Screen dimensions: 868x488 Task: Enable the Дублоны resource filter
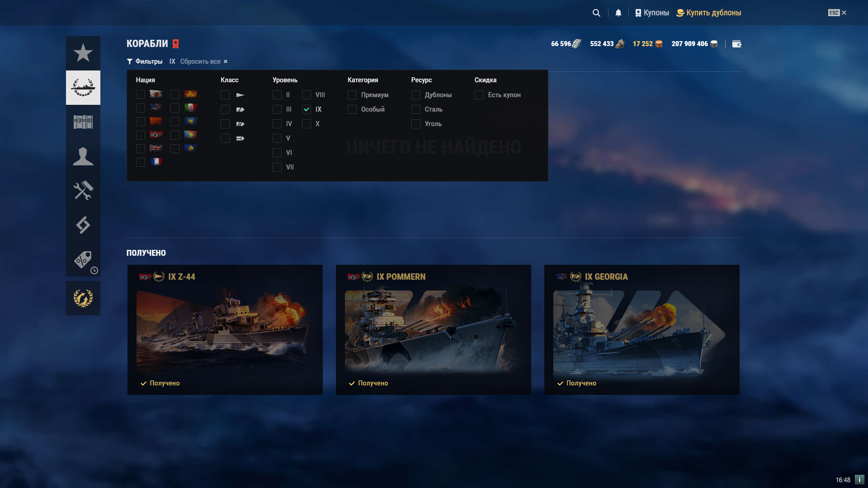(x=416, y=95)
